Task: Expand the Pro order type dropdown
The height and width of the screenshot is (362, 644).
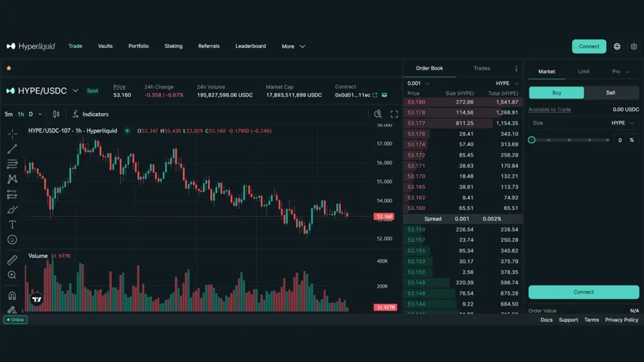Action: pos(620,72)
